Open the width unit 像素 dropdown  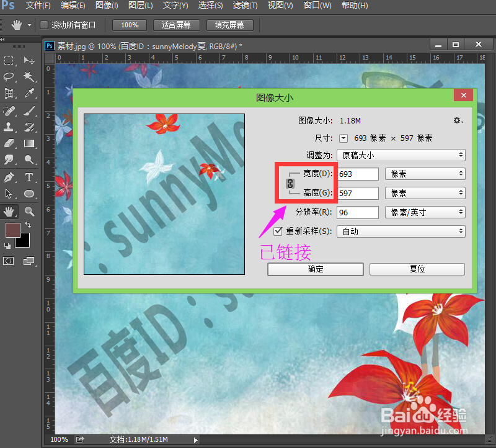click(425, 174)
